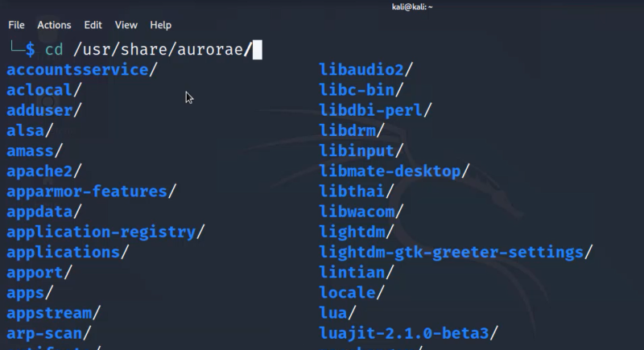Click the accountsservice/ directory entry
Image resolution: width=644 pixels, height=350 pixels.
tap(82, 70)
